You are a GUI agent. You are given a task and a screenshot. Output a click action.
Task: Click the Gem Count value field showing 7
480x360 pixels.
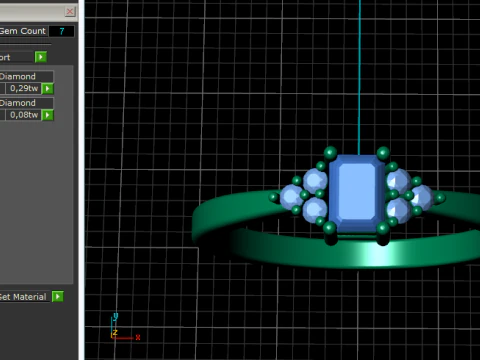[x=62, y=31]
